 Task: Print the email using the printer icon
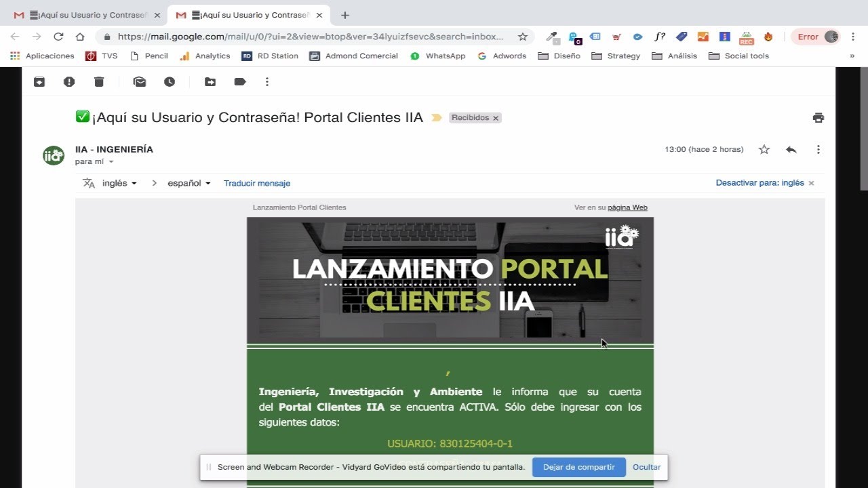coord(818,118)
